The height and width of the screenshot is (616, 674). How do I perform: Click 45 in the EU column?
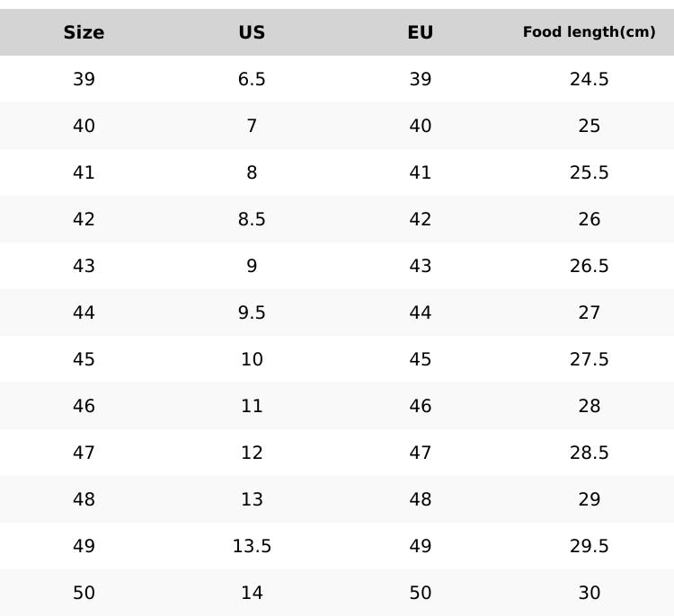(x=421, y=359)
